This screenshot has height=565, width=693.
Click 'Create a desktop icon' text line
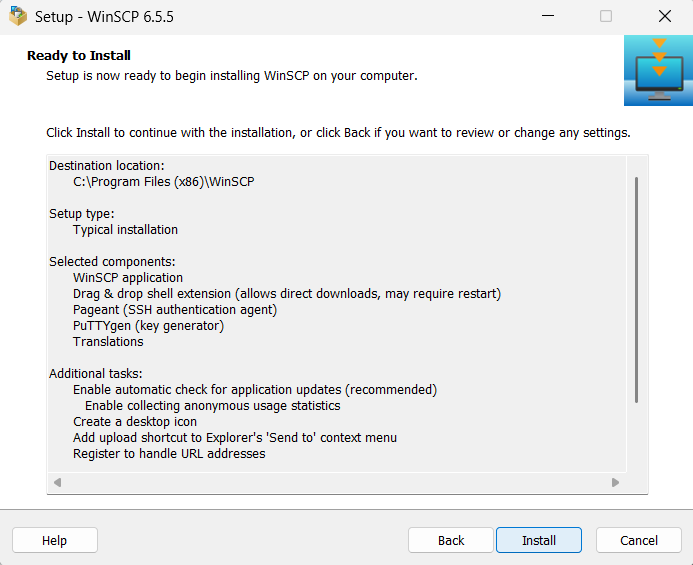click(135, 421)
